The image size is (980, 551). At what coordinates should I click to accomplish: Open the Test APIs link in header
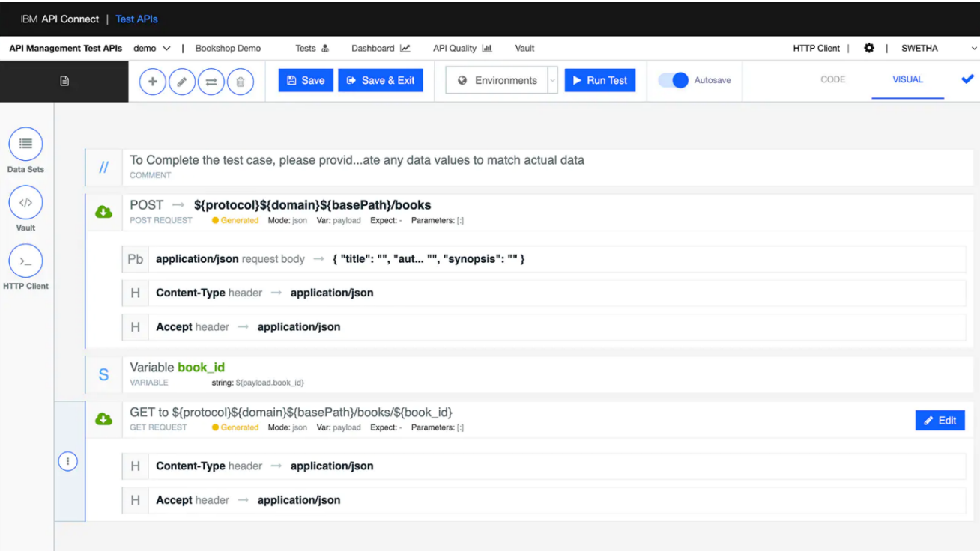(136, 19)
